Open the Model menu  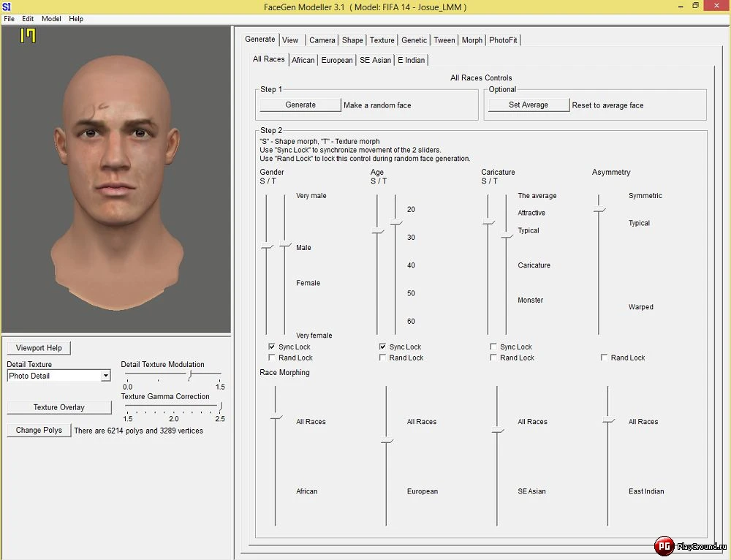point(51,18)
